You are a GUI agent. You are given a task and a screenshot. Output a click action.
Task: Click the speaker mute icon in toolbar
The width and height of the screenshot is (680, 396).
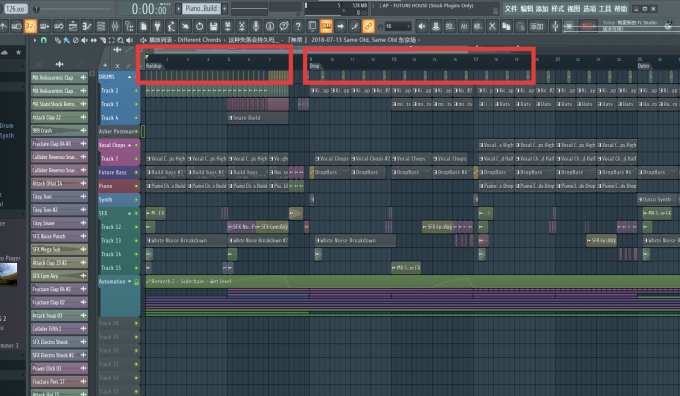(422, 26)
